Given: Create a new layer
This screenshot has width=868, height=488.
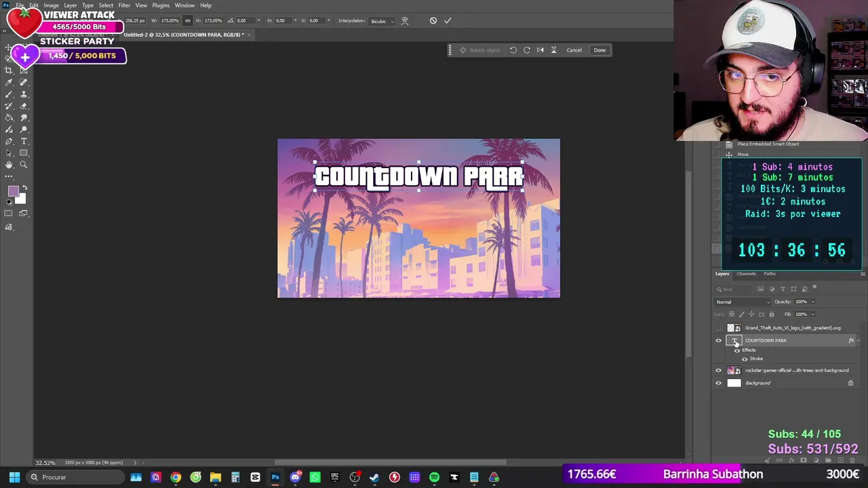Looking at the screenshot, I should [840, 461].
